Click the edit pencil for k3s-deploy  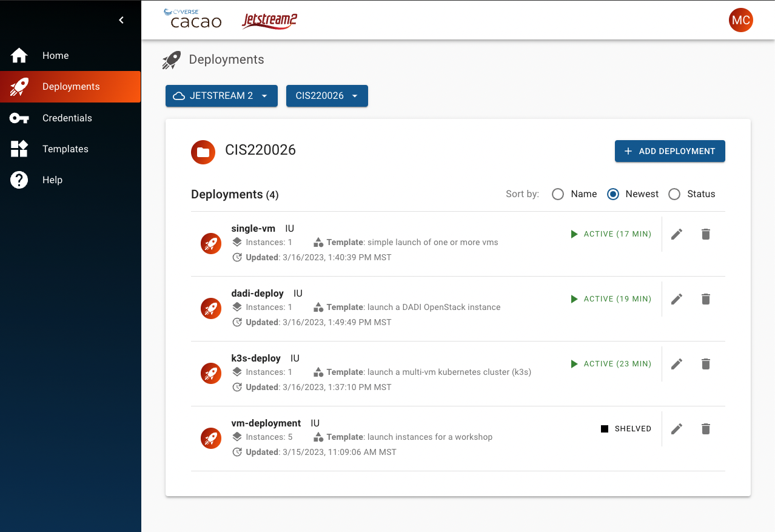677,364
